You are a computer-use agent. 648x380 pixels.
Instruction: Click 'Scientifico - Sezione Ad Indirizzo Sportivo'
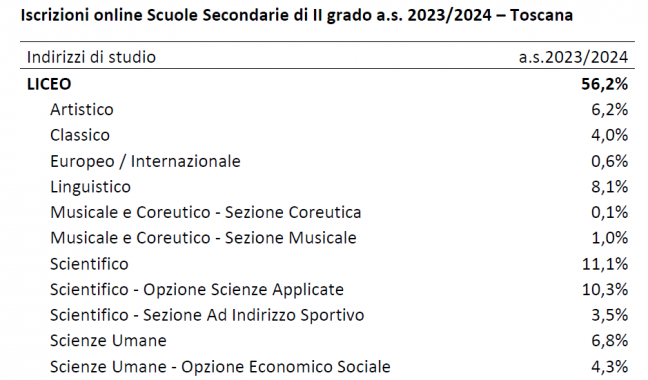click(x=207, y=315)
